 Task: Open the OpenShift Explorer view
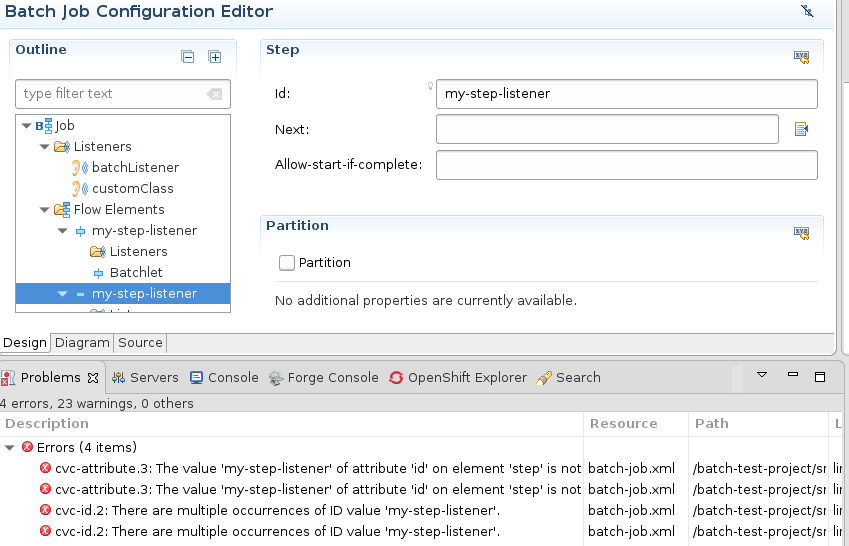466,378
